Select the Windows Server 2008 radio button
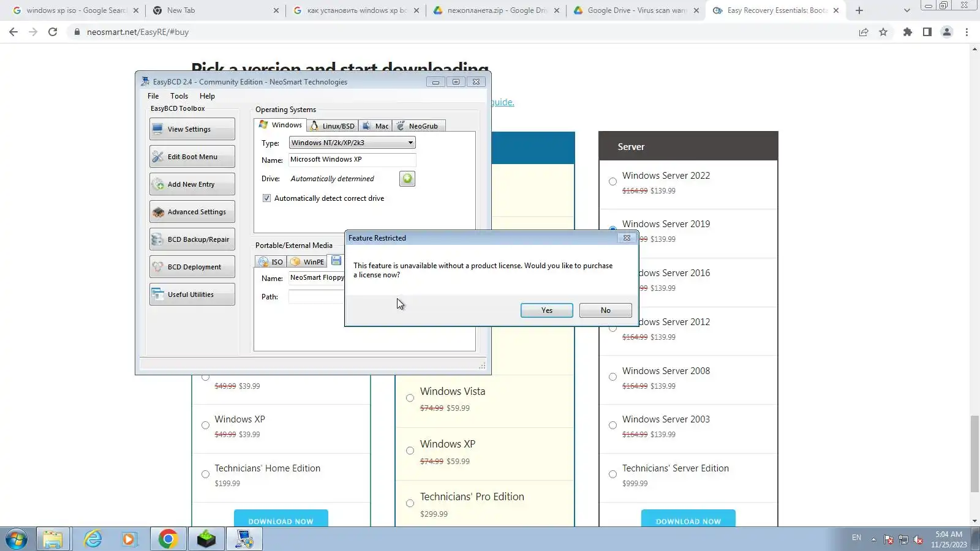The image size is (980, 551). [x=612, y=377]
